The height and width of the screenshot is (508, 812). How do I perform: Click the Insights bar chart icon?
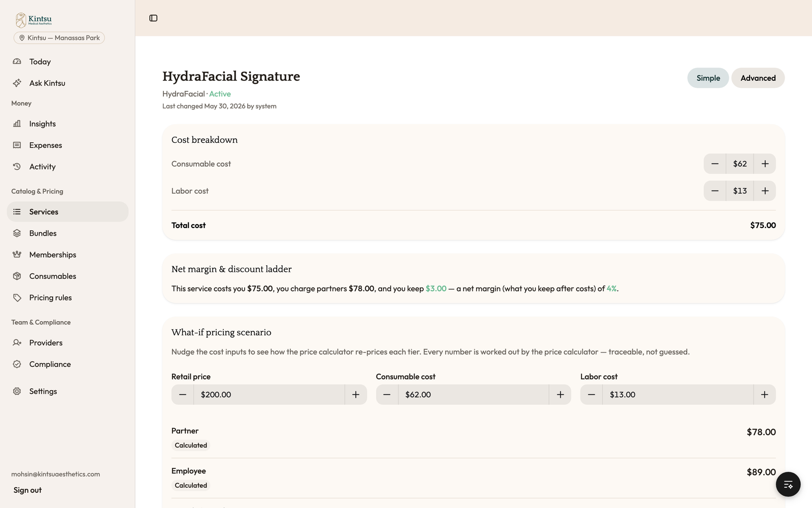17,123
